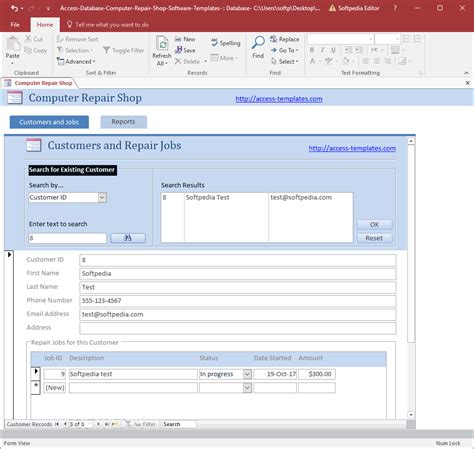Expand the Advanced filter menu
Screen dimensions: 474x449
click(x=76, y=61)
